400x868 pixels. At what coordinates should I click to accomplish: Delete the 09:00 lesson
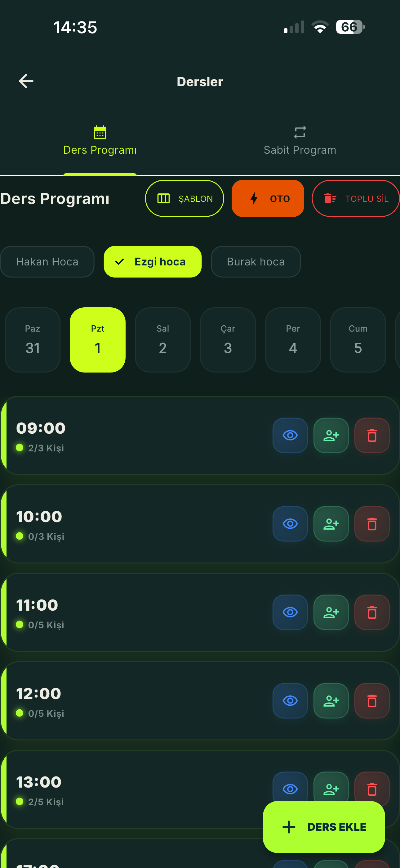click(x=372, y=435)
